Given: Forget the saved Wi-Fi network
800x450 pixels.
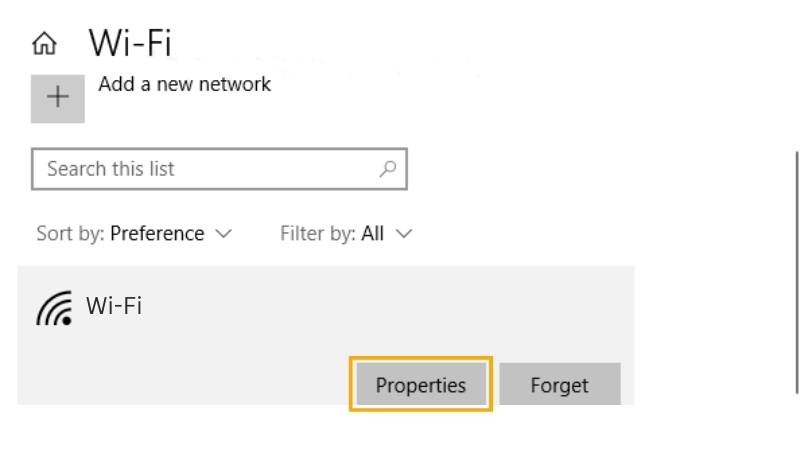Looking at the screenshot, I should click(x=560, y=384).
